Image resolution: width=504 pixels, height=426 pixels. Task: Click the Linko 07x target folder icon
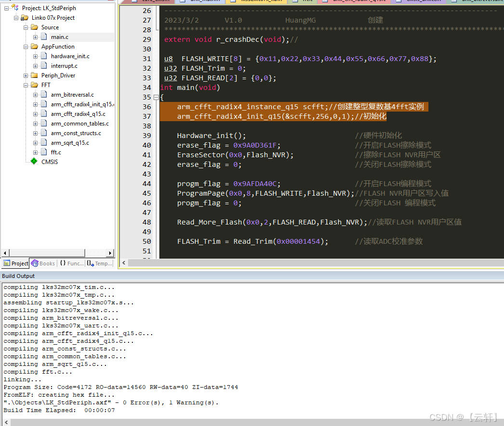coord(25,18)
